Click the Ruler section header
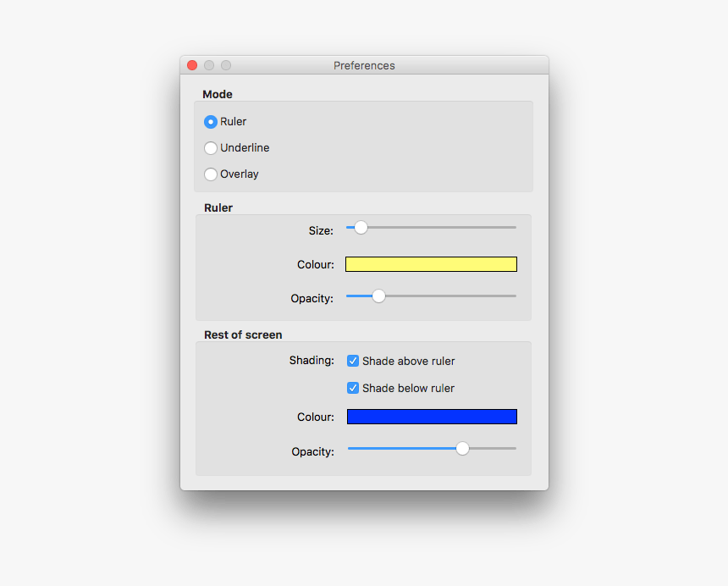 (218, 207)
